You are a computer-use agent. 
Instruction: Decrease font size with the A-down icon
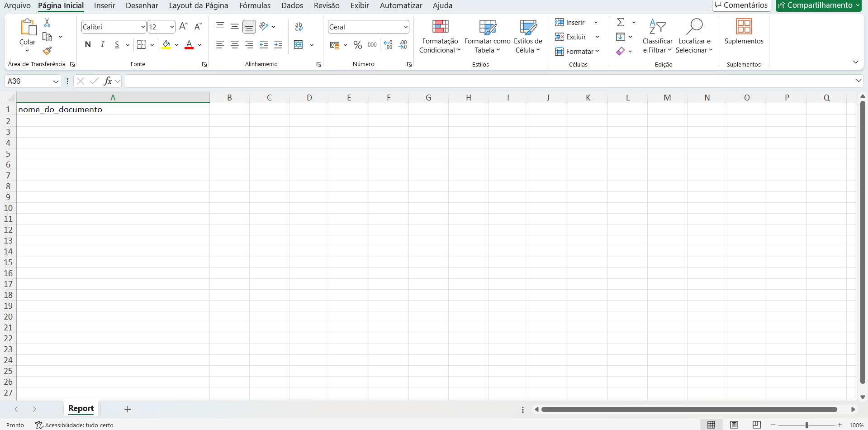point(198,27)
